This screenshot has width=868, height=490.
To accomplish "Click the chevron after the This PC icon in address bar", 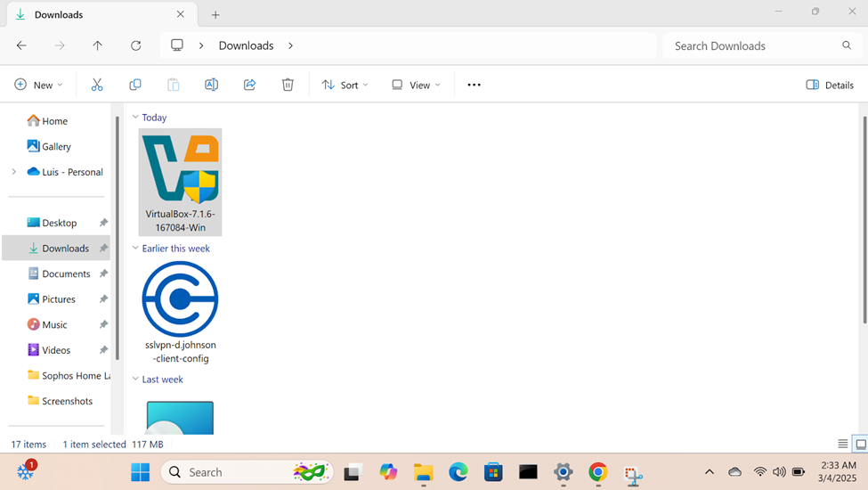I will tap(201, 45).
